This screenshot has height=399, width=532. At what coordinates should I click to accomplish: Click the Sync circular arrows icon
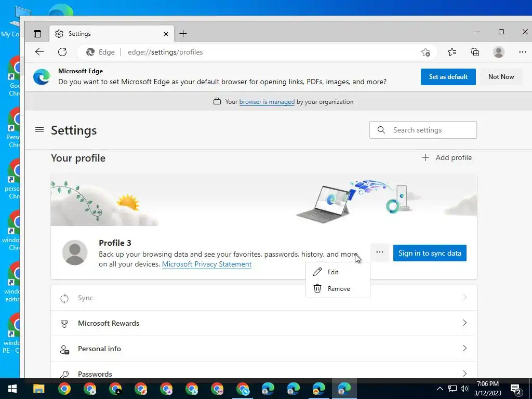click(64, 298)
